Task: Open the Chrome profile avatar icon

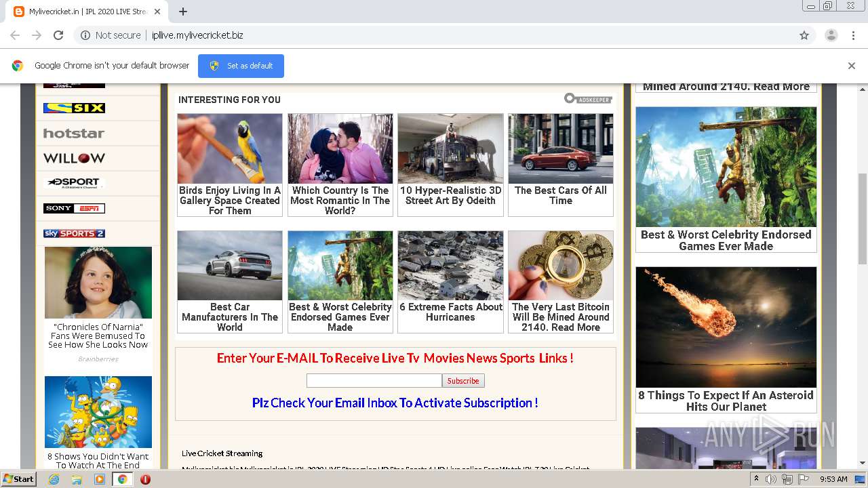Action: point(831,35)
